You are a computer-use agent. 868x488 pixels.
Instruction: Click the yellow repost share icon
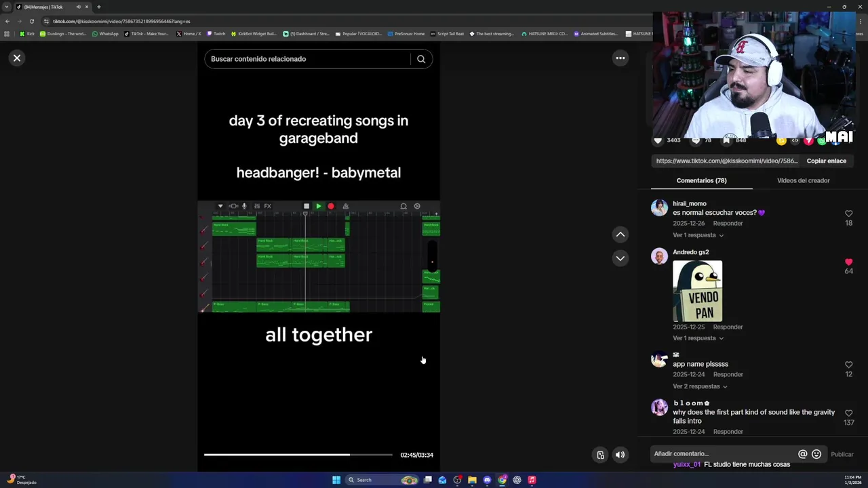(x=781, y=140)
